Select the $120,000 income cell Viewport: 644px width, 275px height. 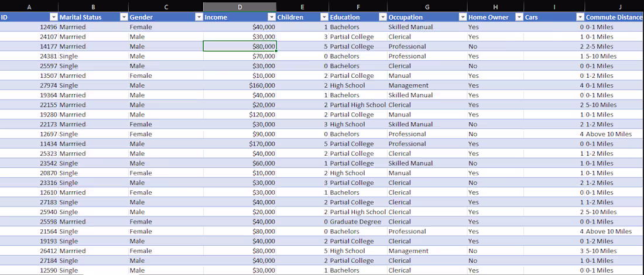[240, 115]
